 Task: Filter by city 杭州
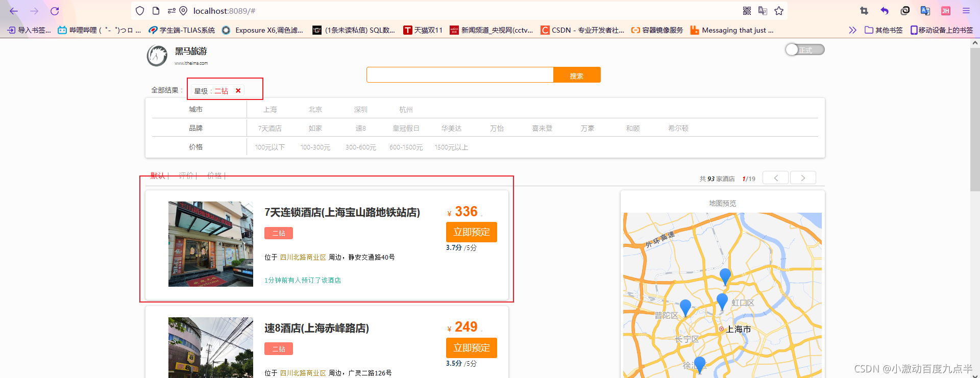[406, 110]
